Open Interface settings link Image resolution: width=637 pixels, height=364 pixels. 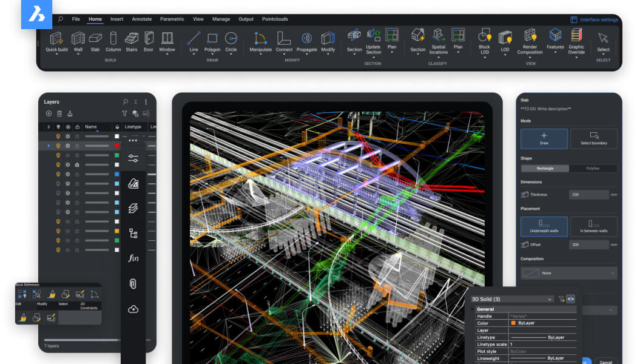click(x=595, y=19)
